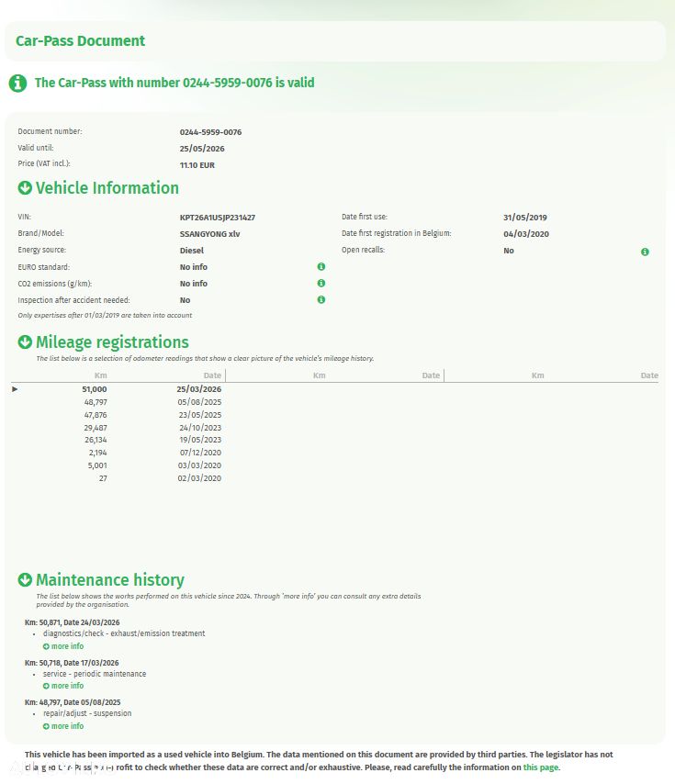675x784 pixels.
Task: Collapse the Maintenance history section arrow
Action: (x=25, y=580)
